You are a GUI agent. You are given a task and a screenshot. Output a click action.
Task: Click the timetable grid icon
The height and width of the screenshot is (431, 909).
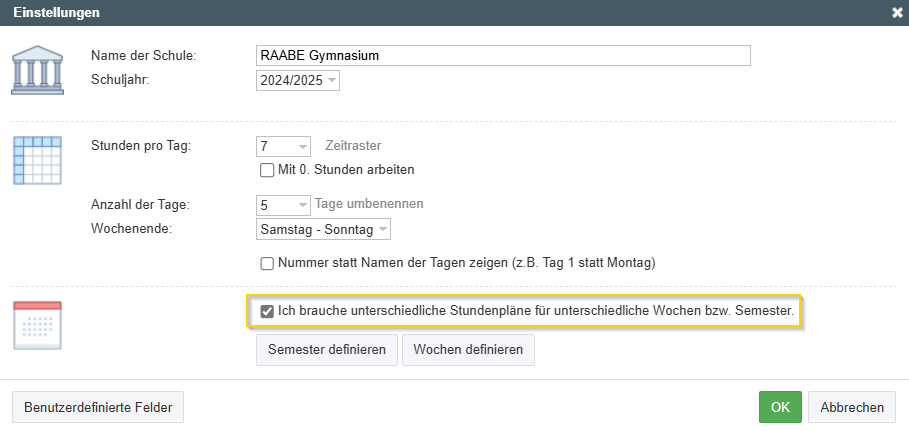coord(37,161)
